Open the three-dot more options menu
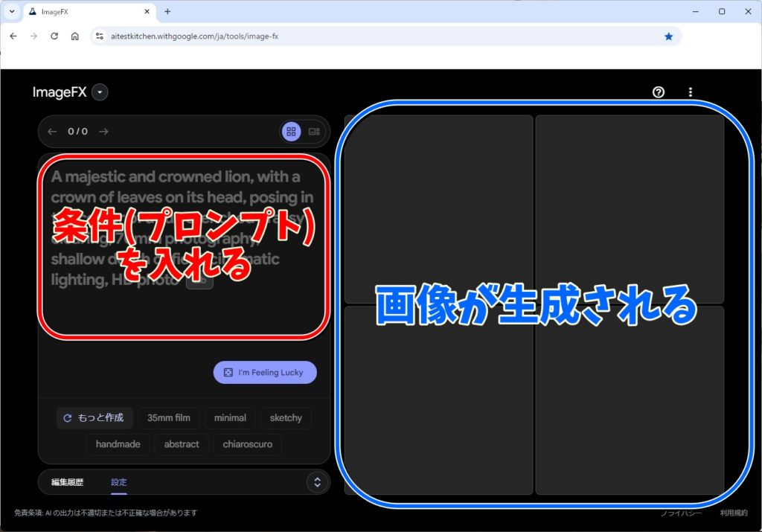The image size is (762, 532). [x=691, y=92]
